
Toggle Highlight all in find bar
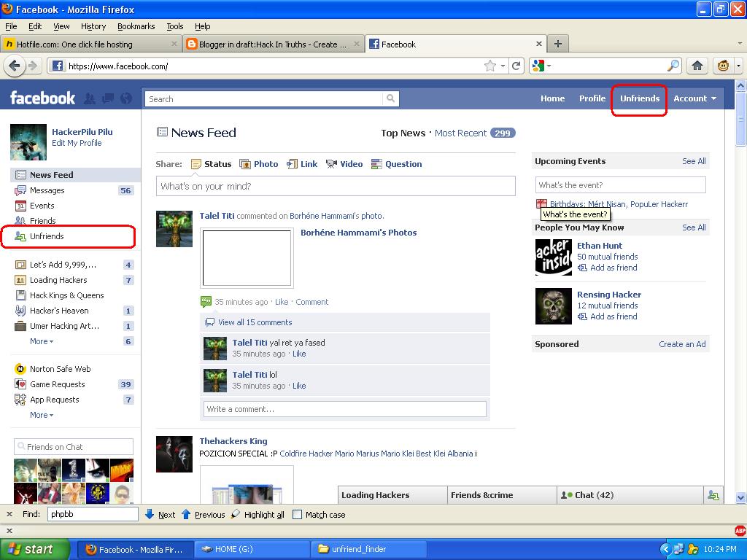coord(258,514)
